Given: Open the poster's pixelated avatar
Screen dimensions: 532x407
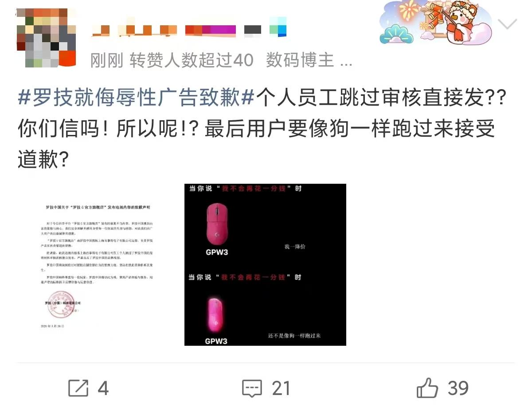Looking at the screenshot, I should 46,38.
